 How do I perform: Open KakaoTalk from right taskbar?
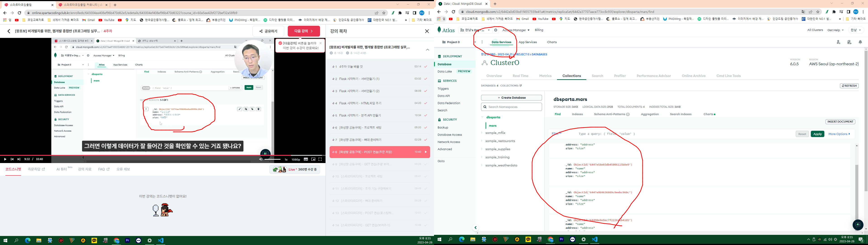tap(528, 240)
